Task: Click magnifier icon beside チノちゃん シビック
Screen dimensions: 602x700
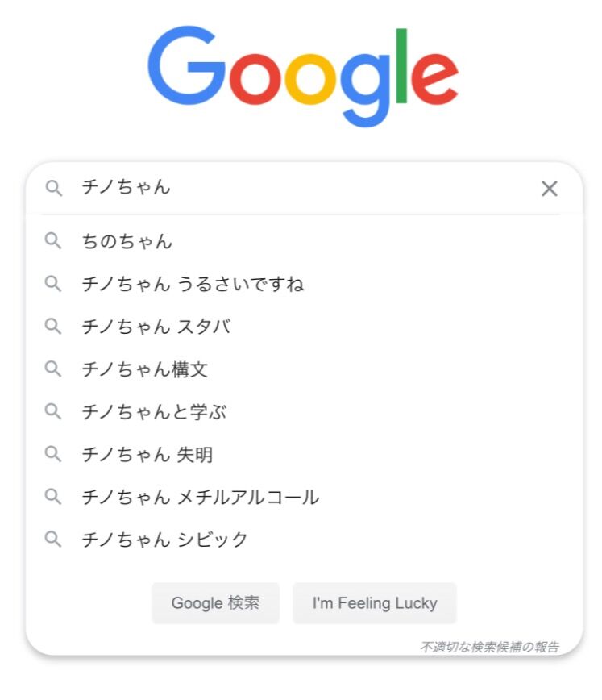Action: 53,540
